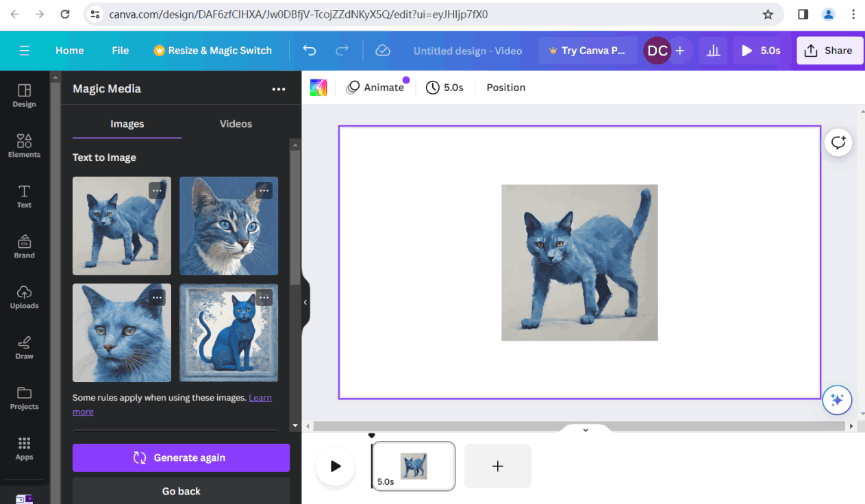865x504 pixels.
Task: Open the rainbow background color picker
Action: [x=318, y=88]
